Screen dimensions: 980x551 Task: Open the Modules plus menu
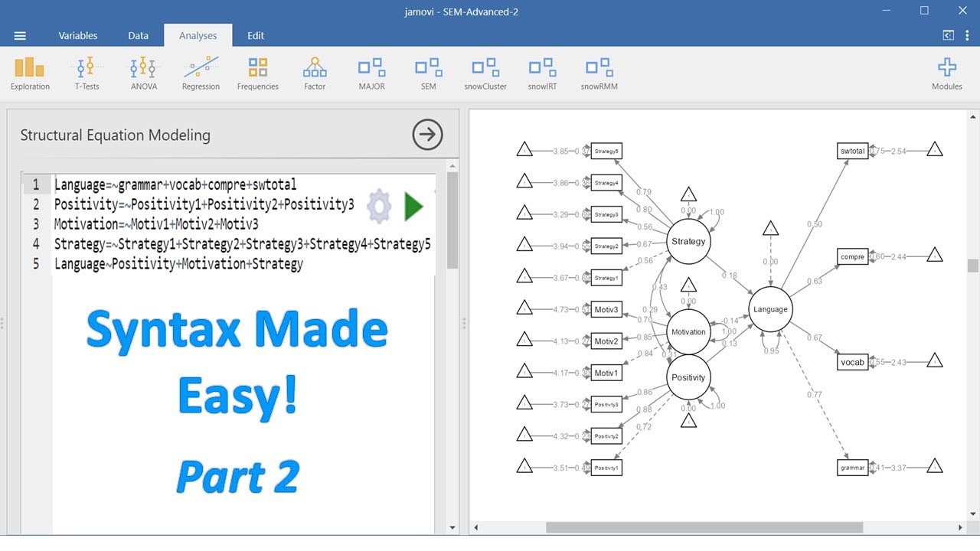[x=947, y=73]
